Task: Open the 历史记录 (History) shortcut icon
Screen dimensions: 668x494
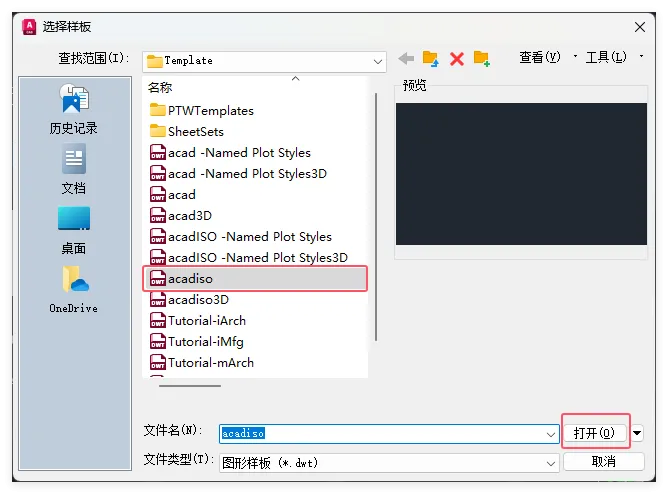Action: (74, 98)
